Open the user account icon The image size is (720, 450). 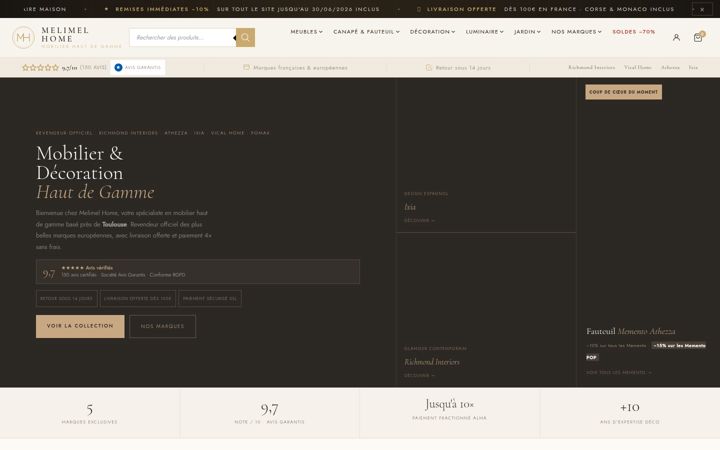click(x=676, y=38)
